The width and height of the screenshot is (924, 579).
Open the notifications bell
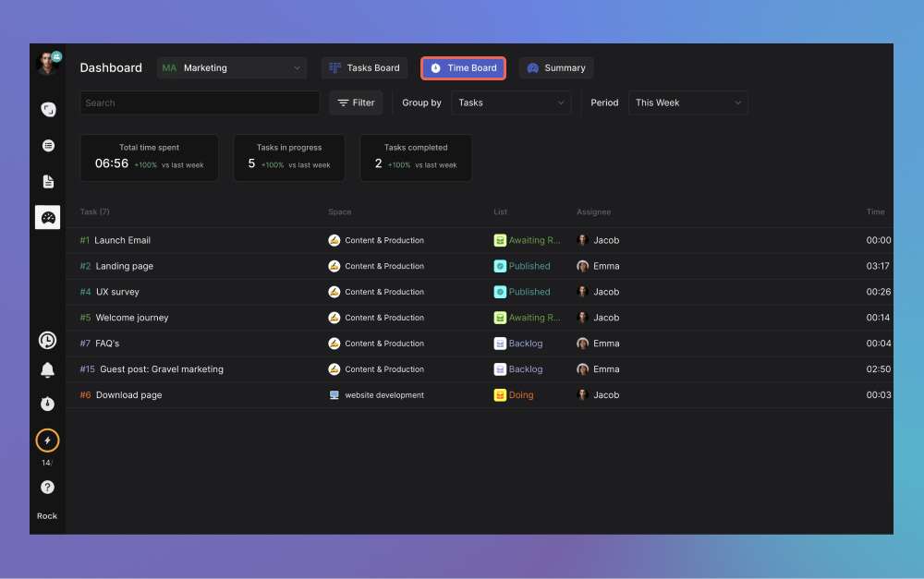(x=47, y=370)
